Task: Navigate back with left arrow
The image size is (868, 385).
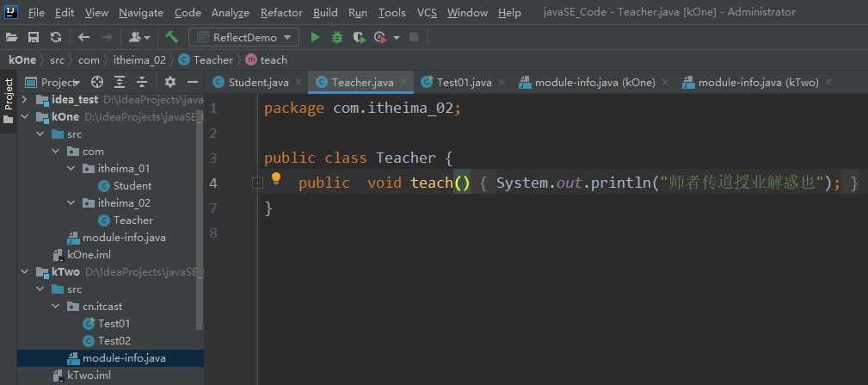Action: coord(84,38)
